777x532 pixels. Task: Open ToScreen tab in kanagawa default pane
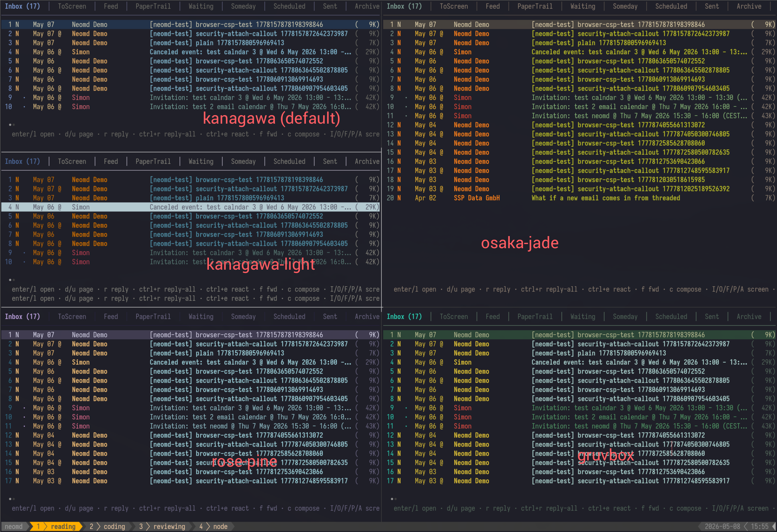(72, 6)
